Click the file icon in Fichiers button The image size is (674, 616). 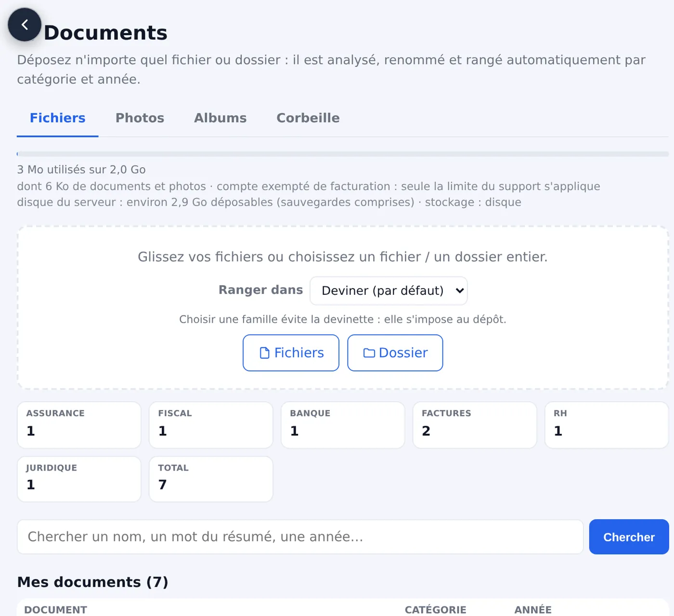tap(264, 353)
